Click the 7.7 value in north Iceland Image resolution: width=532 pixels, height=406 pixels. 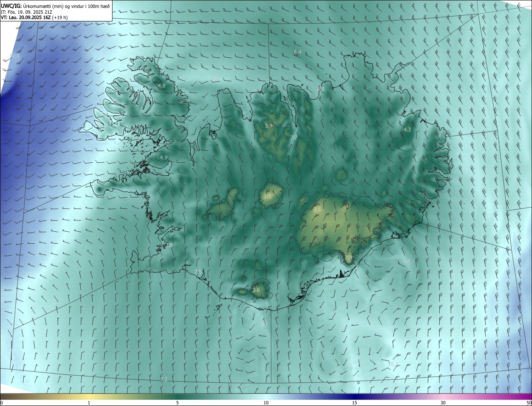293,138
